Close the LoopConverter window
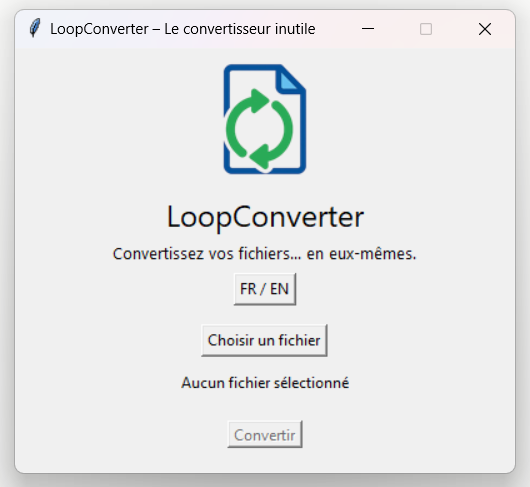The width and height of the screenshot is (530, 487). coord(485,29)
